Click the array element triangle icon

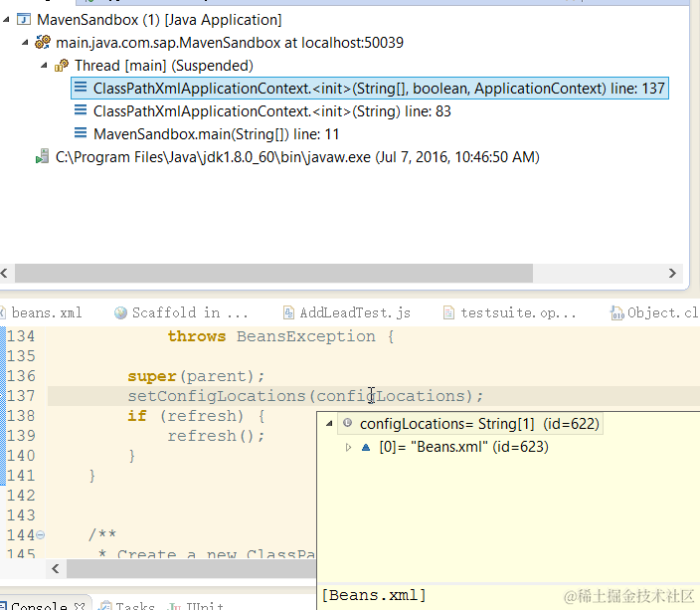366,447
